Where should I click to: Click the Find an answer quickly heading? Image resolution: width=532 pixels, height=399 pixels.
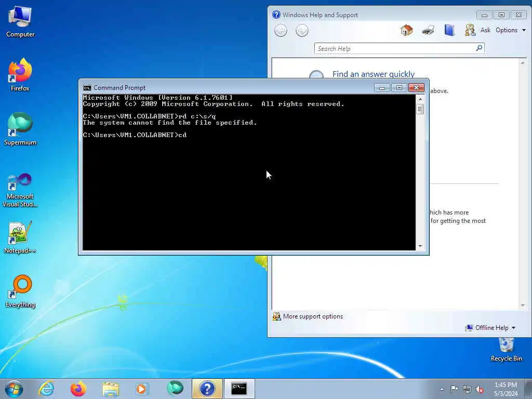tap(373, 74)
